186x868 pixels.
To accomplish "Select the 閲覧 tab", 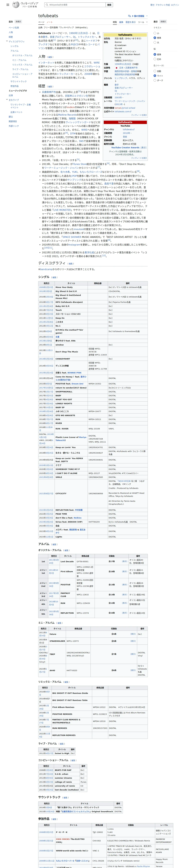I will tap(115, 22).
